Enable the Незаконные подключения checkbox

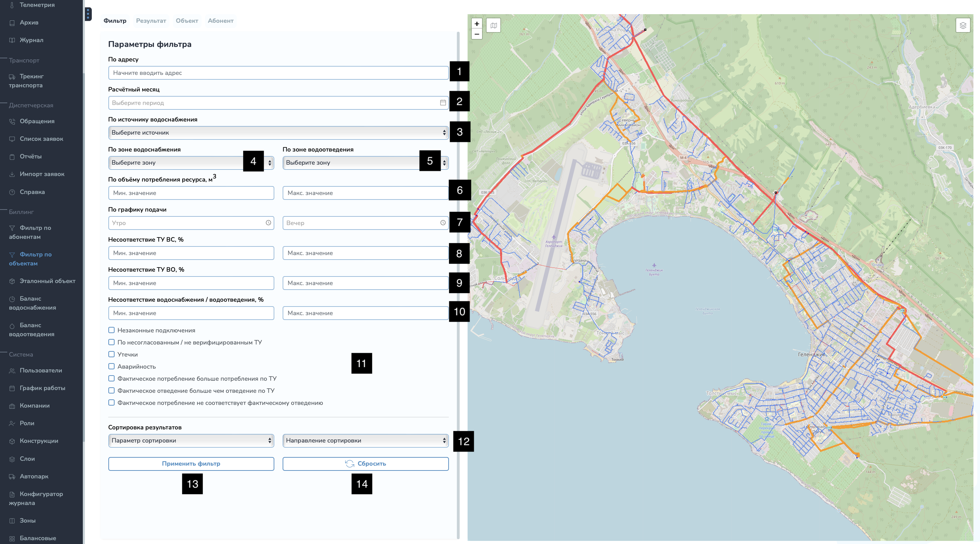(x=111, y=330)
